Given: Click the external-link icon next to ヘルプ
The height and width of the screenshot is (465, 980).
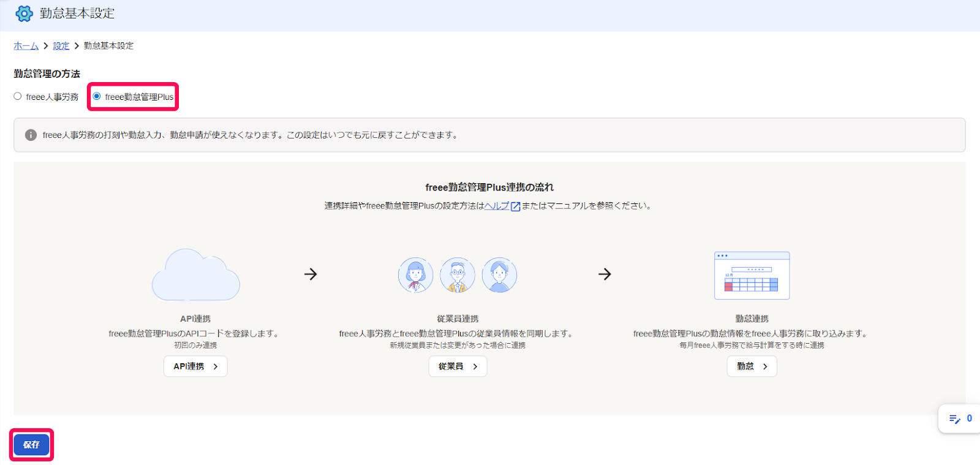Looking at the screenshot, I should [x=516, y=206].
